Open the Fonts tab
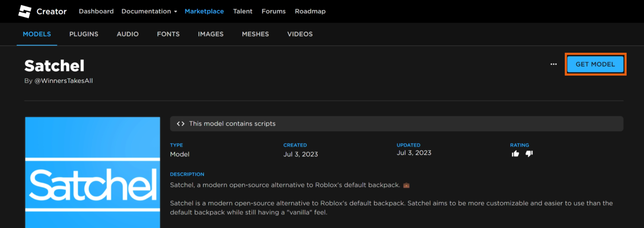The height and width of the screenshot is (228, 644). 168,34
